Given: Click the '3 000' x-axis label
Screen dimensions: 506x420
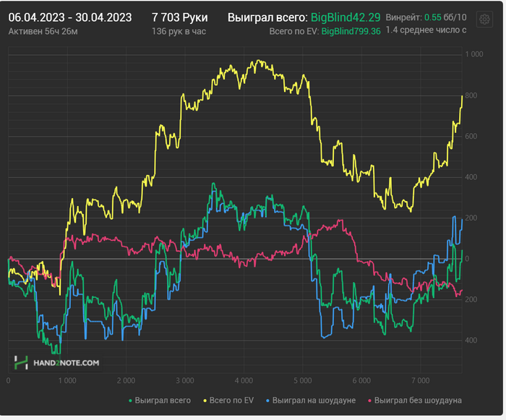Looking at the screenshot, I should click(x=185, y=381).
